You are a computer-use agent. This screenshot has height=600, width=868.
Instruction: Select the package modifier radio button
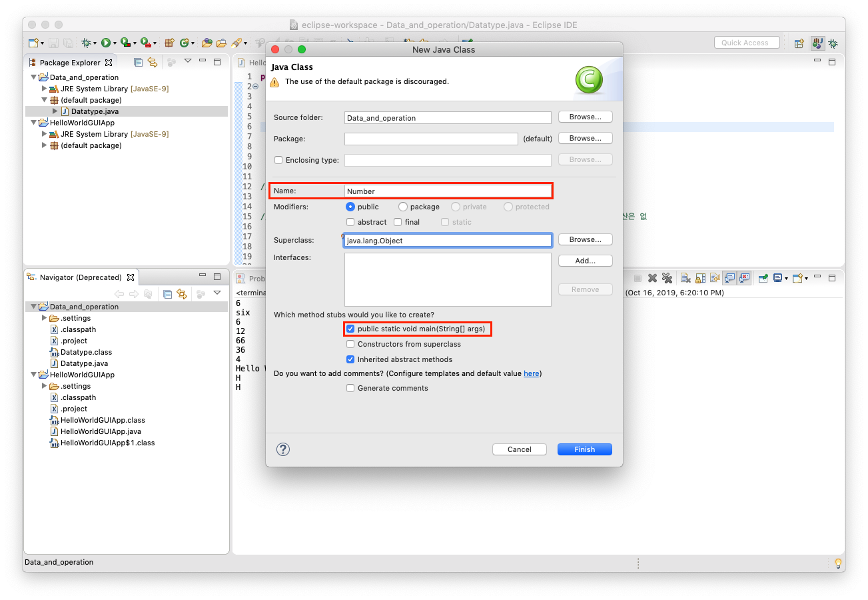402,207
